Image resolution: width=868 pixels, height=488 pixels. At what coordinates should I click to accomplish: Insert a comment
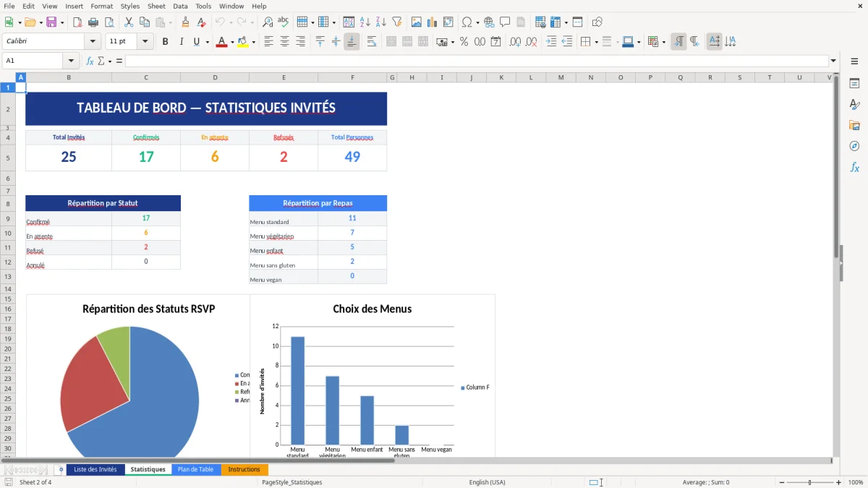[505, 21]
